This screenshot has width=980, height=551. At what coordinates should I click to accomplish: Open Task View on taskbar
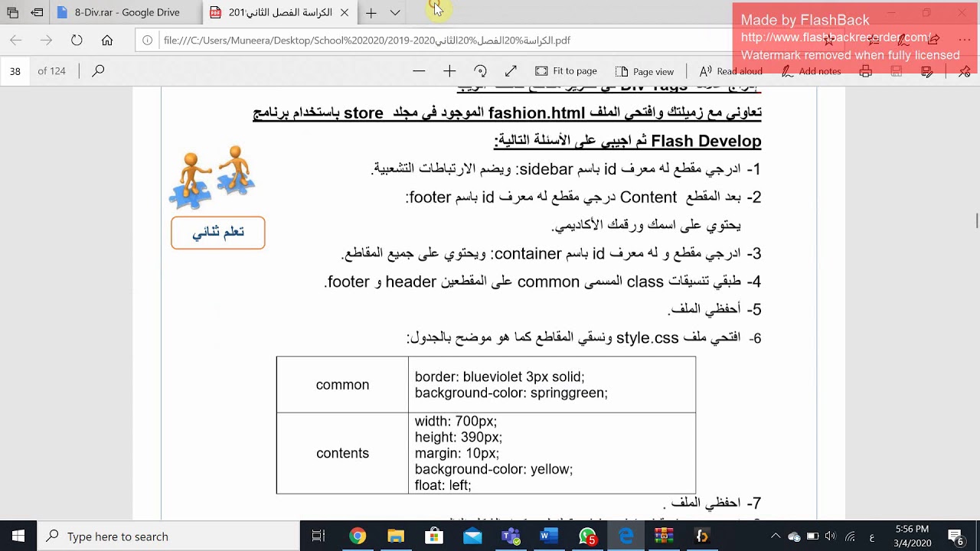pos(318,536)
